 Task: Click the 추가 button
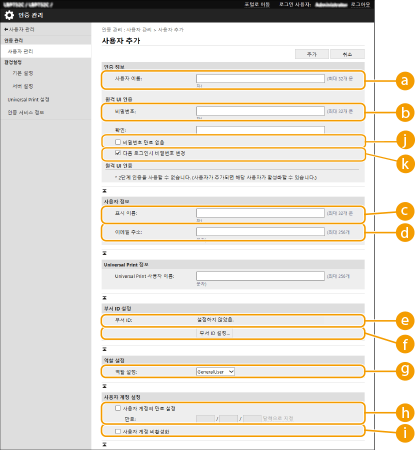click(x=312, y=54)
